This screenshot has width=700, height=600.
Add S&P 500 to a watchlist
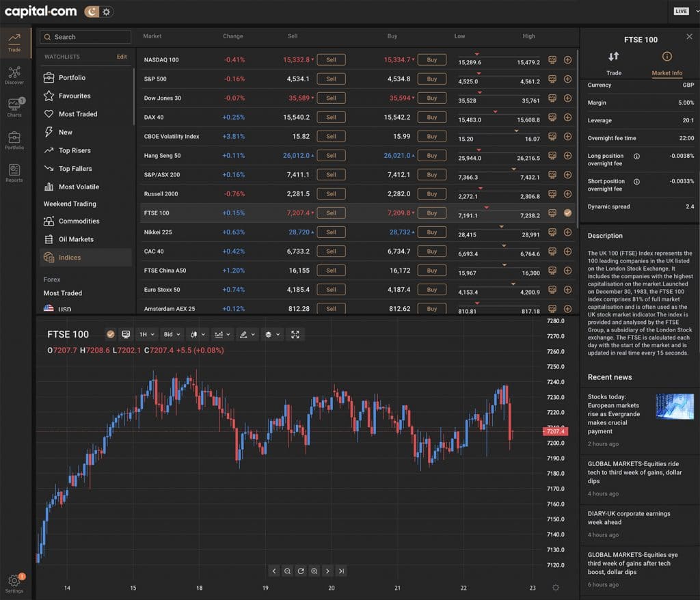point(568,79)
